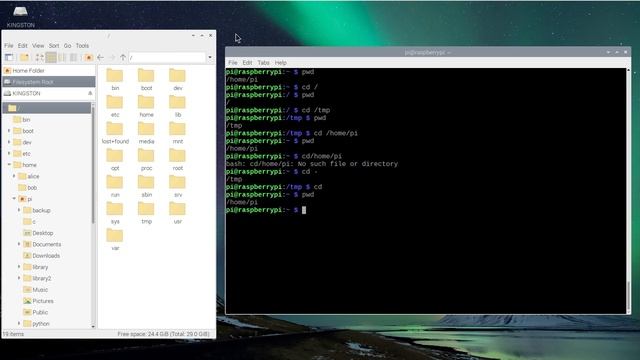Collapse the home tree node

click(x=9, y=165)
